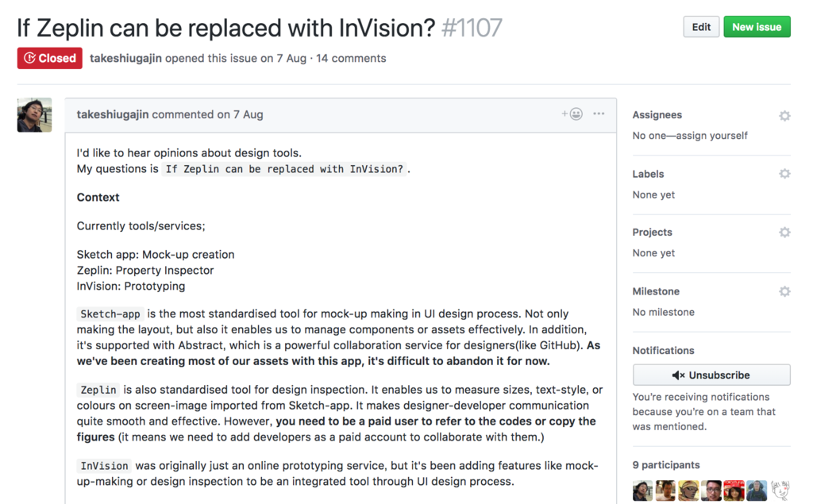The height and width of the screenshot is (504, 813).
Task: Open the comment options three-dot menu
Action: [x=599, y=114]
